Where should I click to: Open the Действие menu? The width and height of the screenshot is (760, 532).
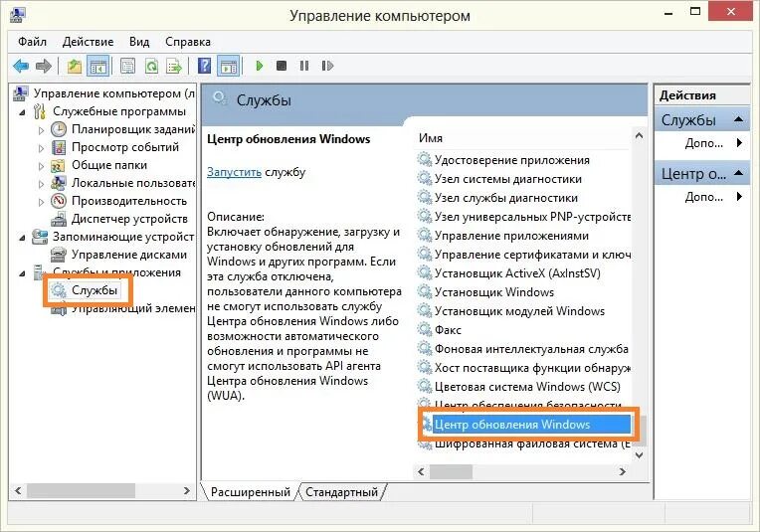88,42
